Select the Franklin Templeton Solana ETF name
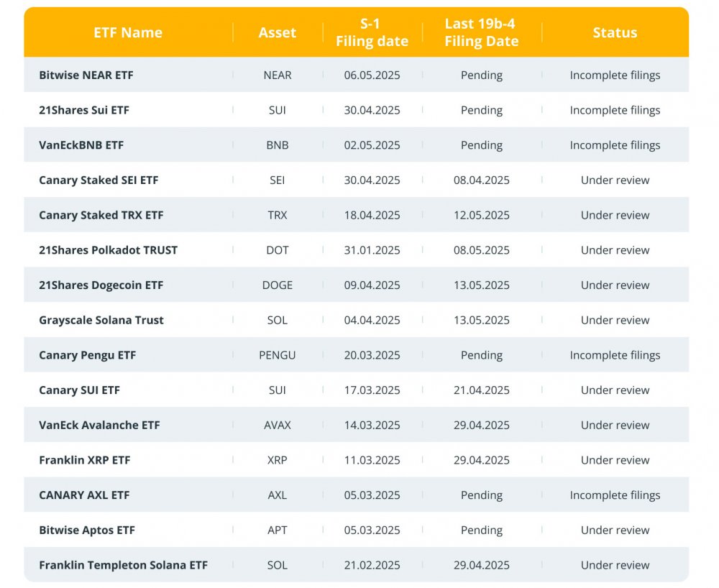 pyautogui.click(x=124, y=565)
